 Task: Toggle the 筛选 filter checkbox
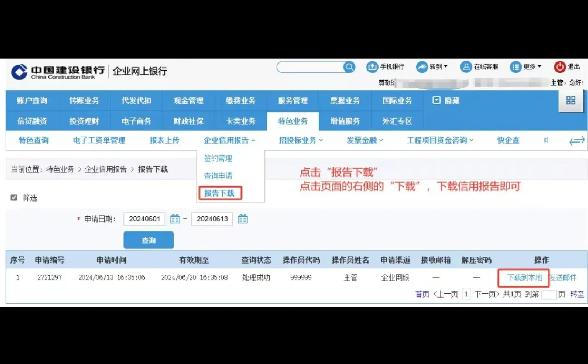14,197
